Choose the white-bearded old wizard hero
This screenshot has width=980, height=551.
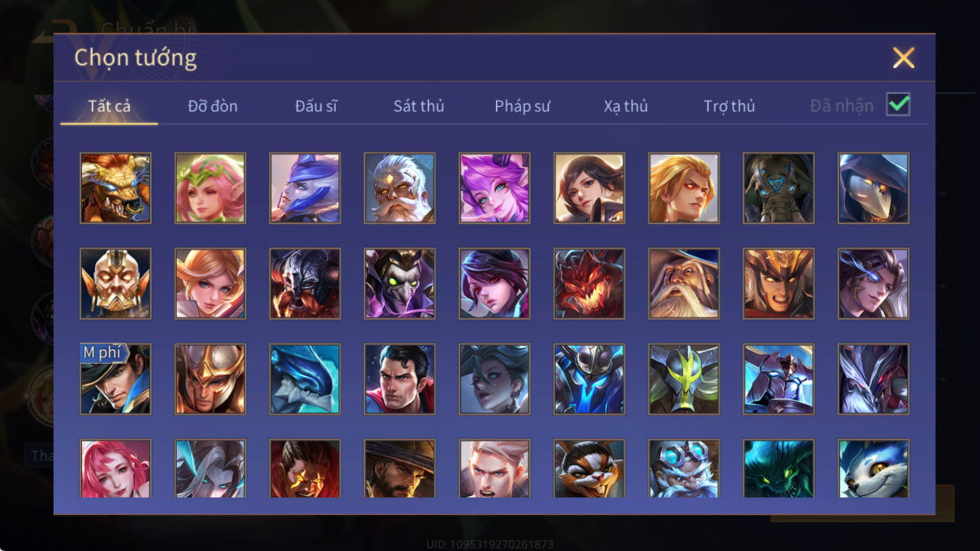click(x=683, y=284)
